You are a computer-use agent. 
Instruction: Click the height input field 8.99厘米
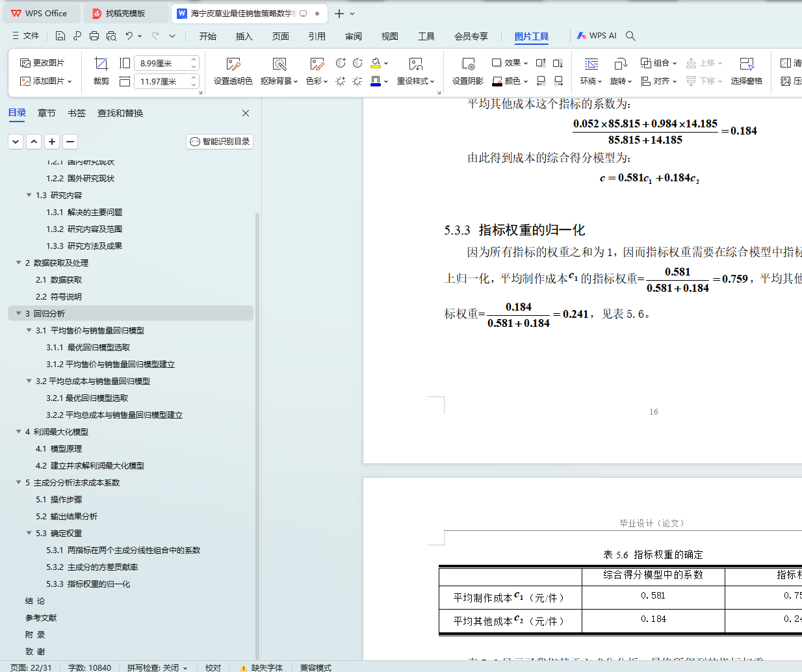[x=162, y=63]
